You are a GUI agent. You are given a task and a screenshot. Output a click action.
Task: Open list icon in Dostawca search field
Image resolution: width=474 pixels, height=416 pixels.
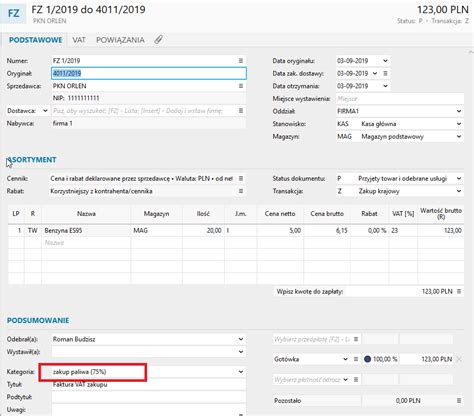pos(241,111)
